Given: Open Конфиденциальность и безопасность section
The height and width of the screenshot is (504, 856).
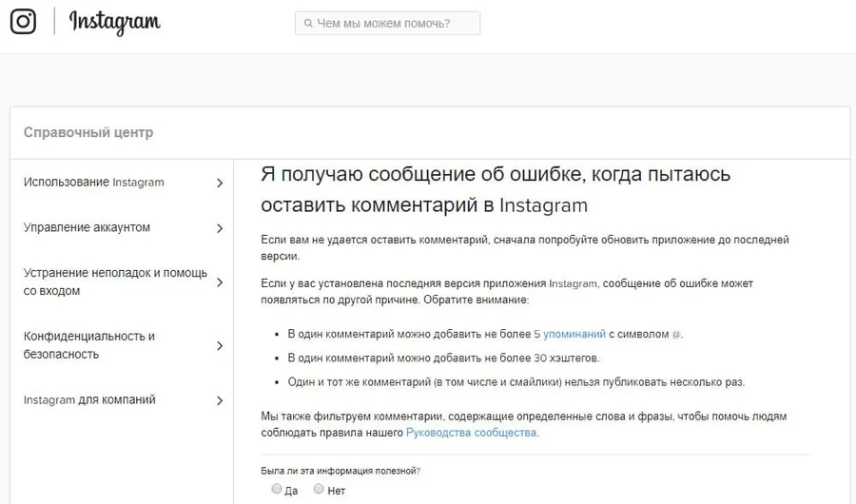Looking at the screenshot, I should (88, 345).
